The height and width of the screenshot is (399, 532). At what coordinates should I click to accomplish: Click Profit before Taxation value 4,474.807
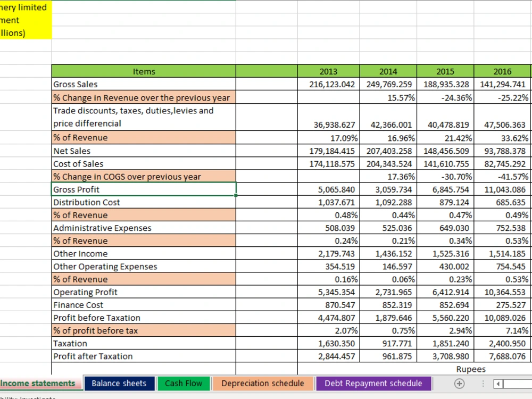[328, 318]
